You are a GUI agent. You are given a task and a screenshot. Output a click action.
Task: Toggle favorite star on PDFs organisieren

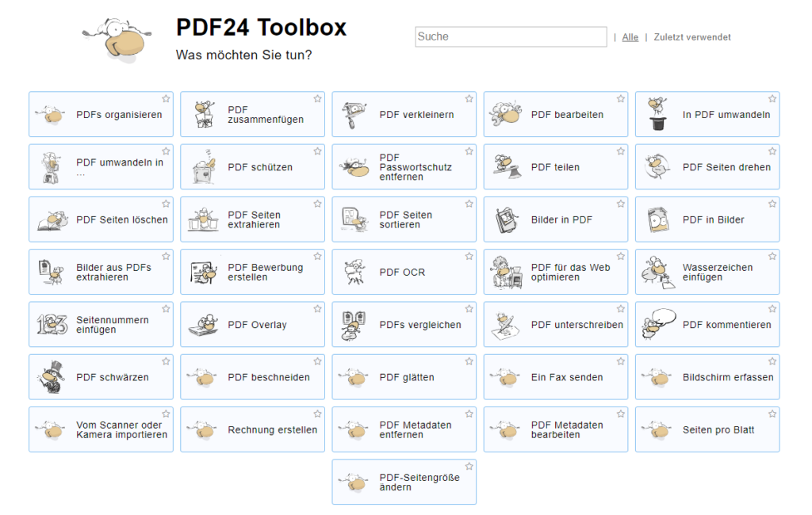point(166,99)
